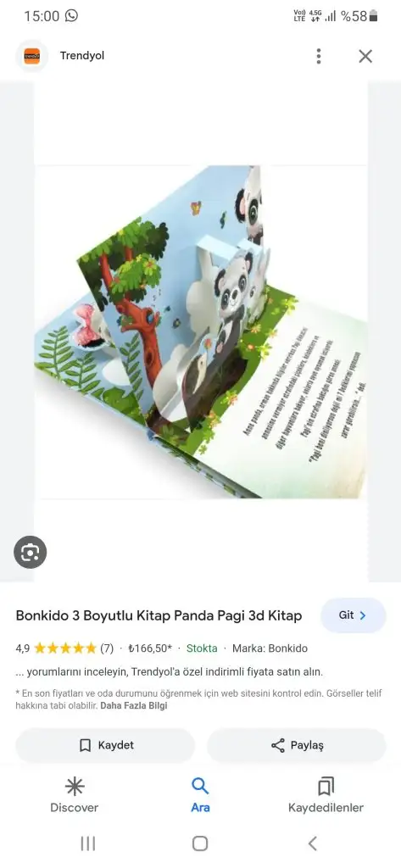The height and width of the screenshot is (868, 401).
Task: Tap the chevron arrow on Git button
Action: pos(363,615)
